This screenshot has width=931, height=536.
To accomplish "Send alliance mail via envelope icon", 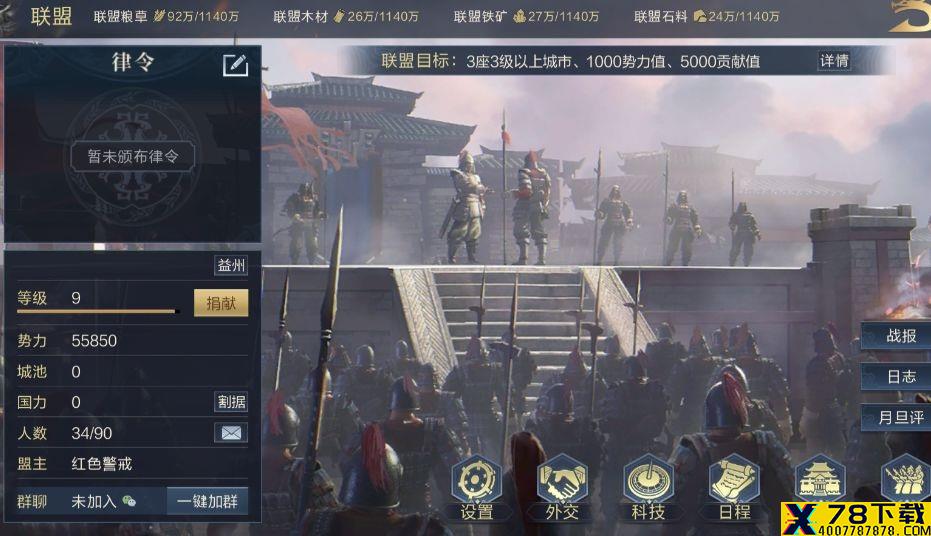I will point(231,433).
